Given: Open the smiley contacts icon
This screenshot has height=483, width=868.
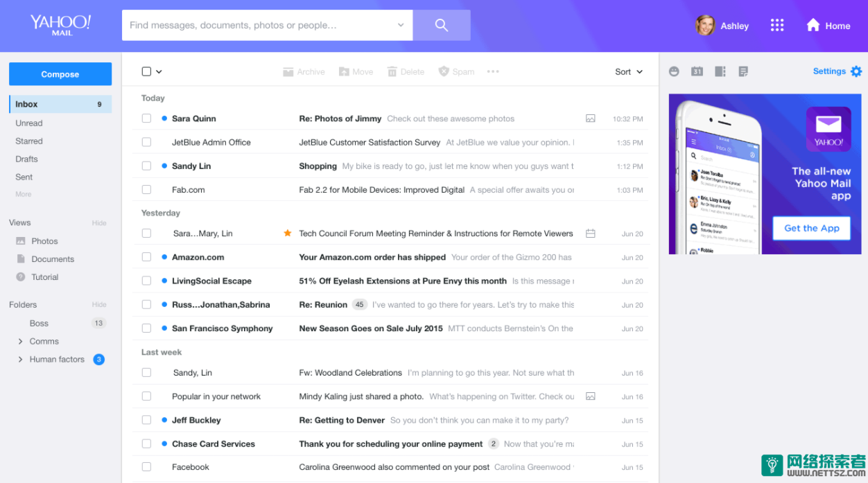Looking at the screenshot, I should coord(674,71).
